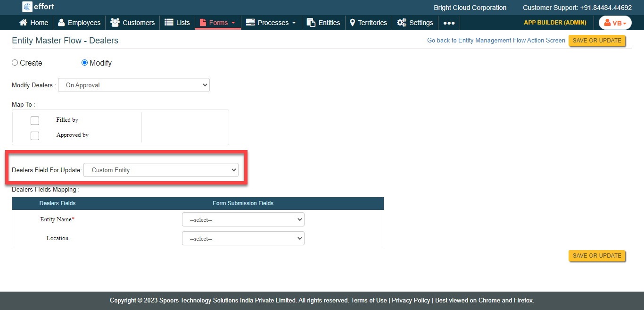Select the Modify radio button
644x310 pixels.
pos(85,63)
